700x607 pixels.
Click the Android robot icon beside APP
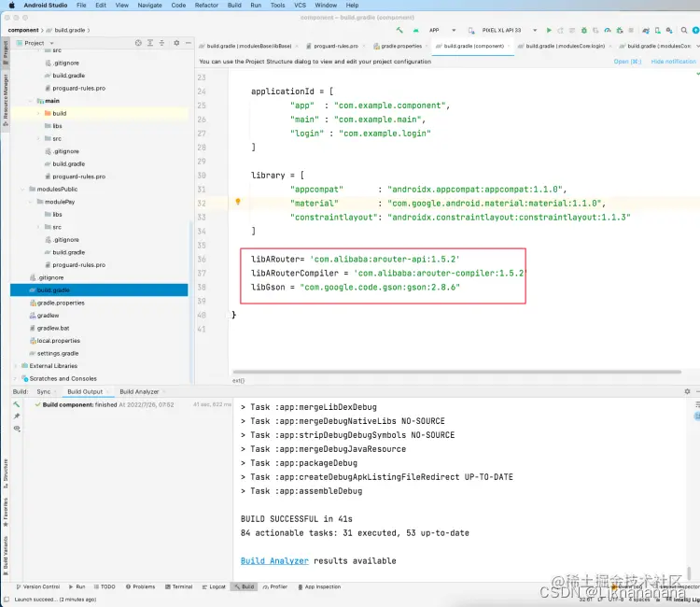point(415,31)
